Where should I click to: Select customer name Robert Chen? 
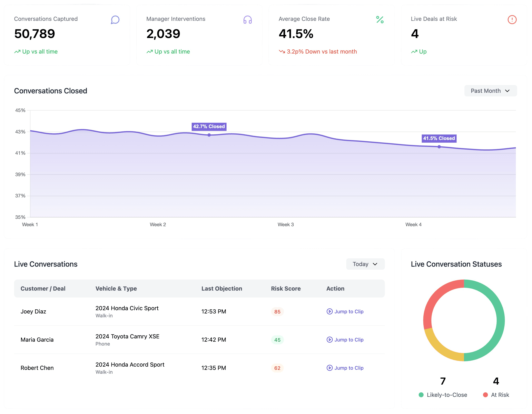[x=37, y=368]
